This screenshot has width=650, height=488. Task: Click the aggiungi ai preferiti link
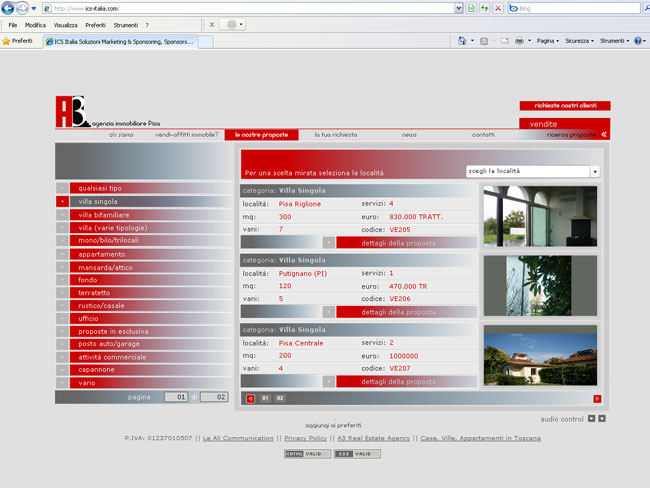click(333, 425)
